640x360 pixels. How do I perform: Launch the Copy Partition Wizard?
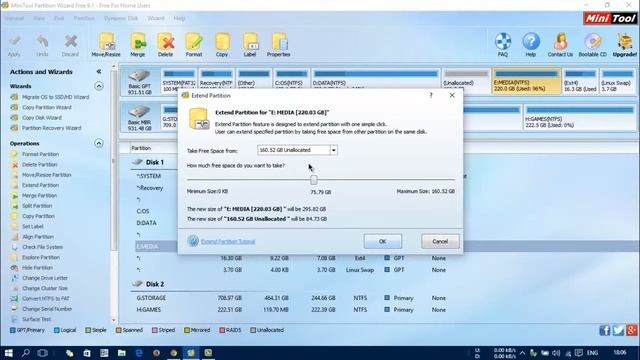(x=47, y=107)
